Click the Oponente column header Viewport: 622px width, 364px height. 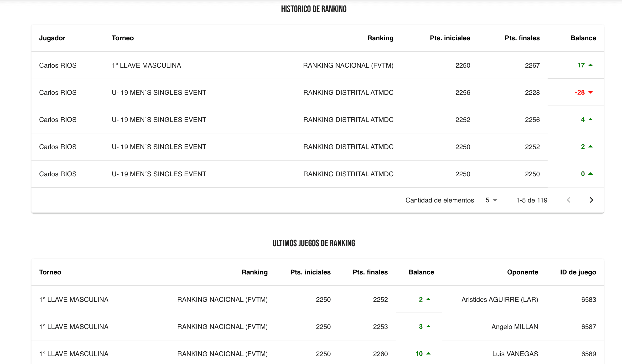[522, 272]
